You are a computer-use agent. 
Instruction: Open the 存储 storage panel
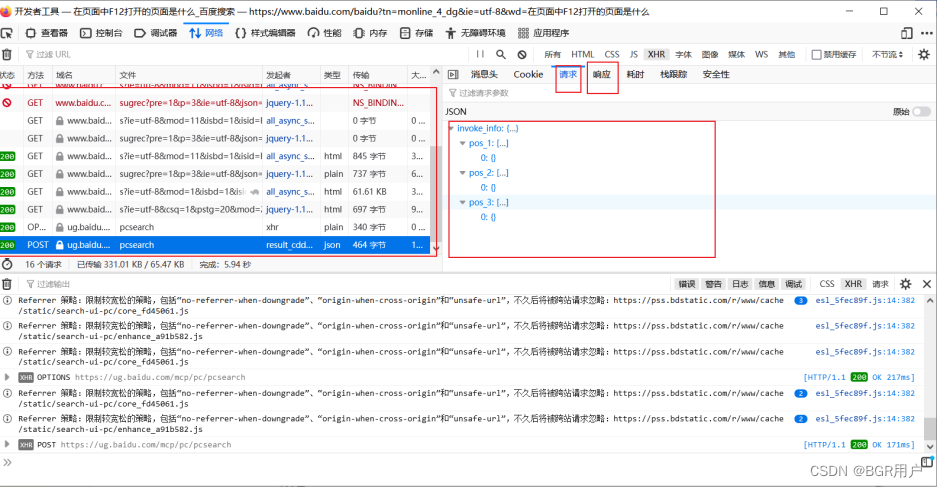coord(417,33)
